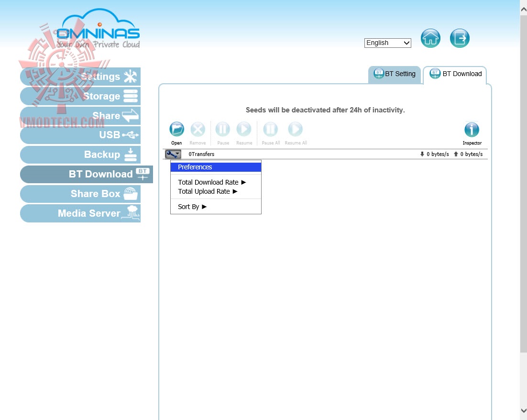Open a torrent with Open icon

176,130
